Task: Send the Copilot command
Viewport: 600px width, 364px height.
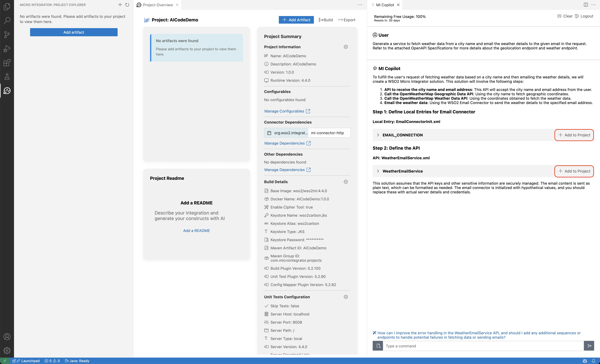Action: (x=589, y=346)
